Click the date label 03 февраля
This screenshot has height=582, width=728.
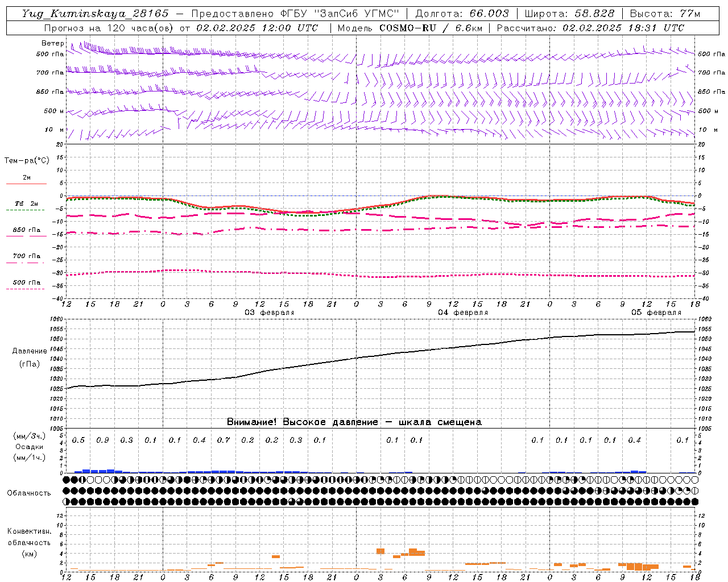coord(270,313)
